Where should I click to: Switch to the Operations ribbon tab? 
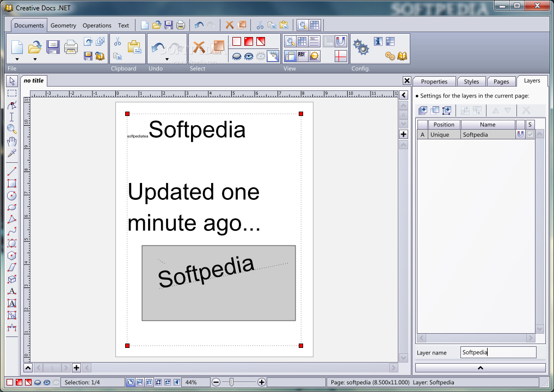pyautogui.click(x=97, y=26)
